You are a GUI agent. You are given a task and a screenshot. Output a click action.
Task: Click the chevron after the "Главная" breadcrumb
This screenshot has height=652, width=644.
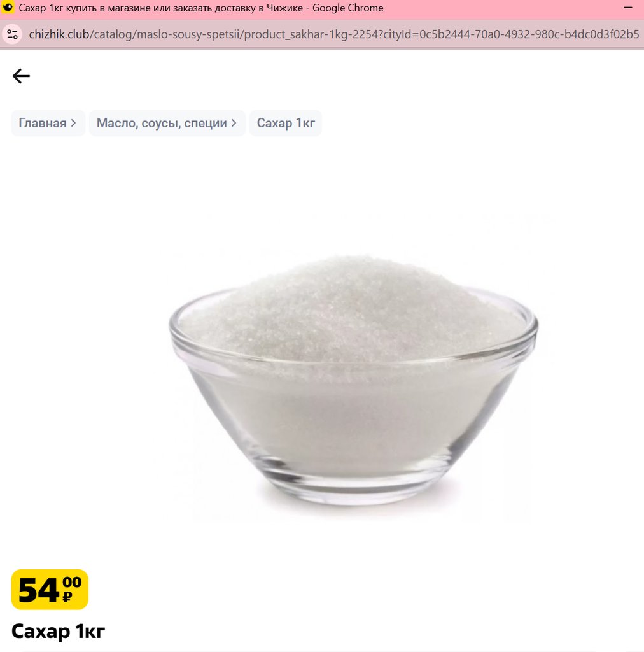(74, 123)
